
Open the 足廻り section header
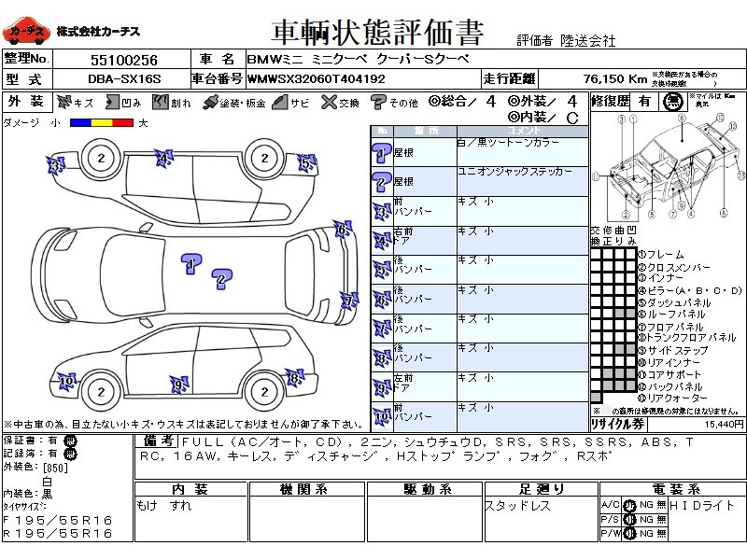click(x=542, y=489)
